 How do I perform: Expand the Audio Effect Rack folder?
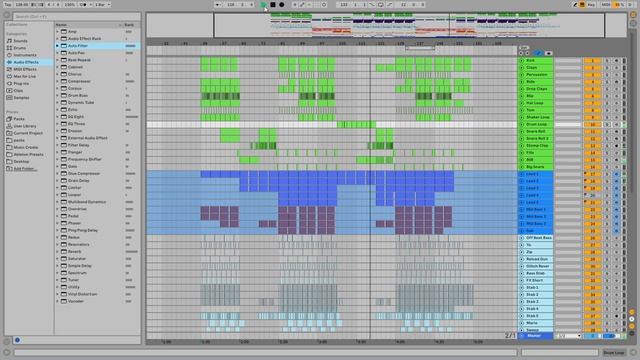tap(58, 38)
